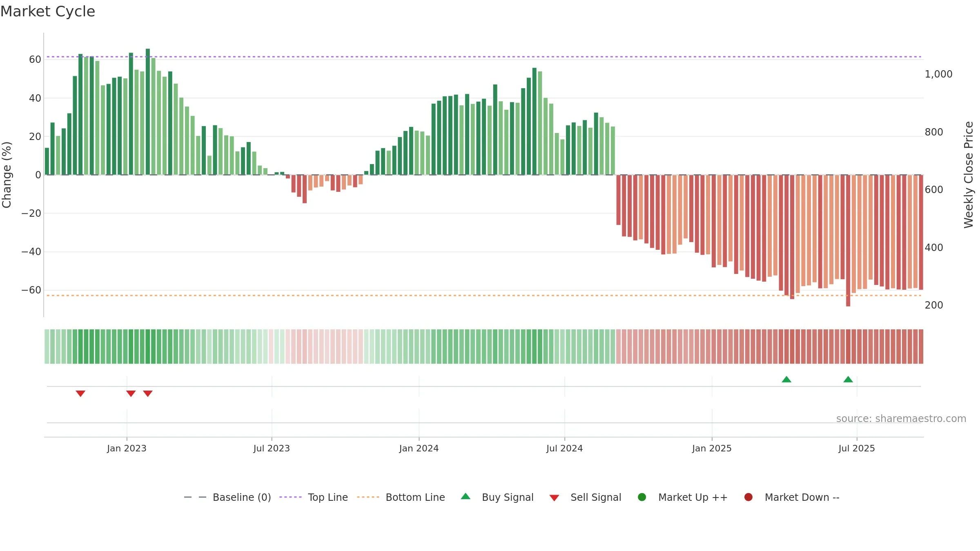This screenshot has height=551, width=980.
Task: Click the 60 tick on Change axis
Action: tap(35, 60)
